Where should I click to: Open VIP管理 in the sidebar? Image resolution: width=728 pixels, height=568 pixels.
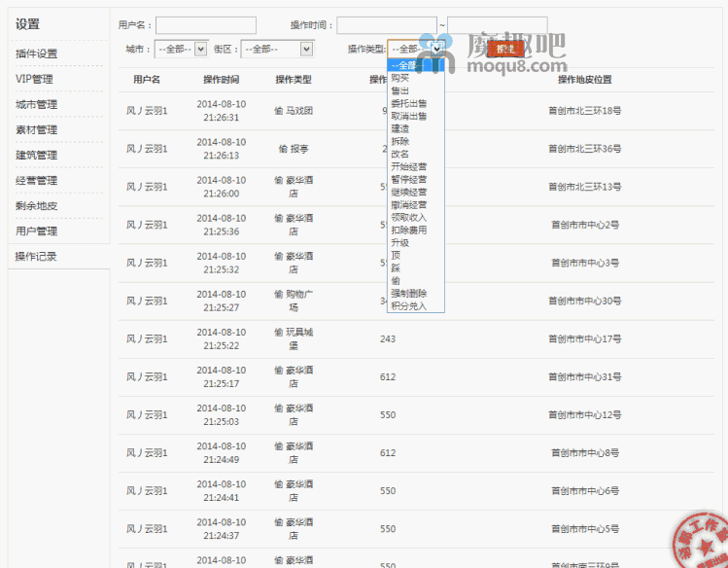[34, 79]
